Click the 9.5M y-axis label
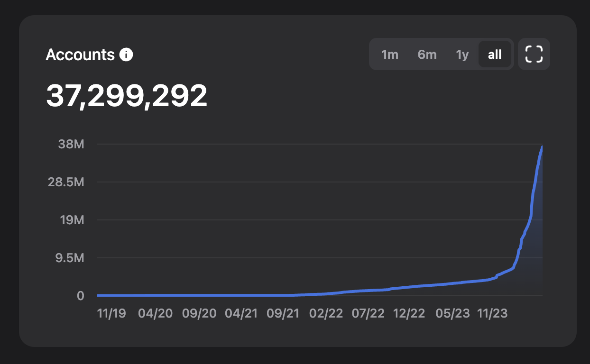This screenshot has width=590, height=364. pos(69,258)
